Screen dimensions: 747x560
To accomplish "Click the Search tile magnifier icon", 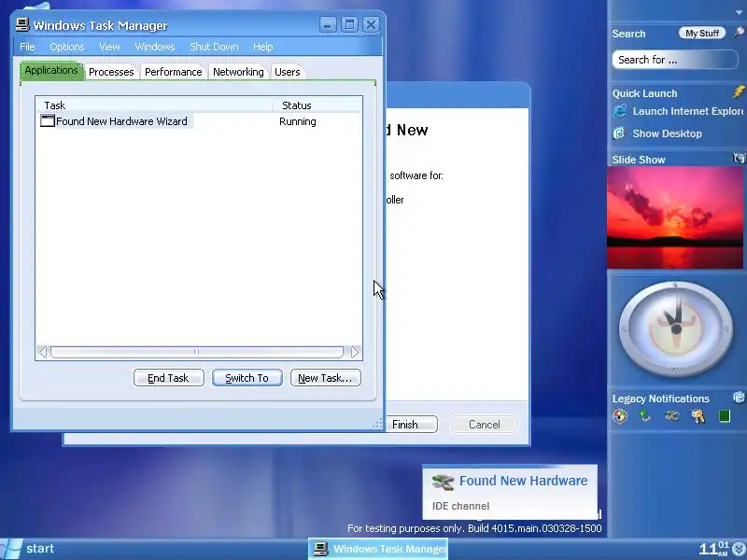I will click(x=738, y=33).
